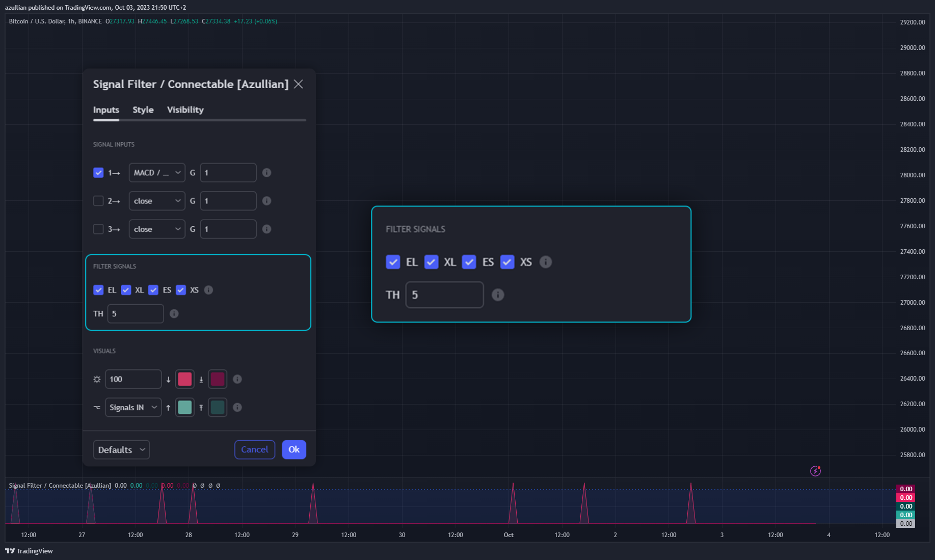Enable signal input 3 checkbox
Viewport: 935px width, 560px height.
98,229
